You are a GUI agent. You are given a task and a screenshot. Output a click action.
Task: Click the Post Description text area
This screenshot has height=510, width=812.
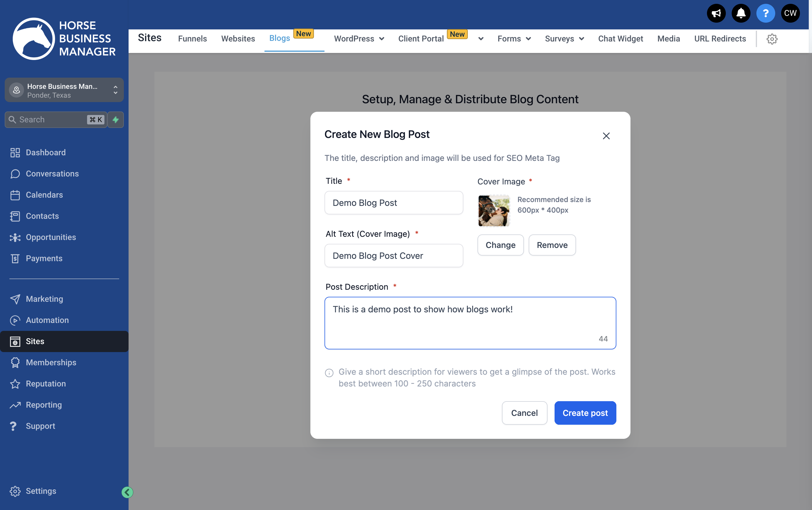[x=470, y=323]
